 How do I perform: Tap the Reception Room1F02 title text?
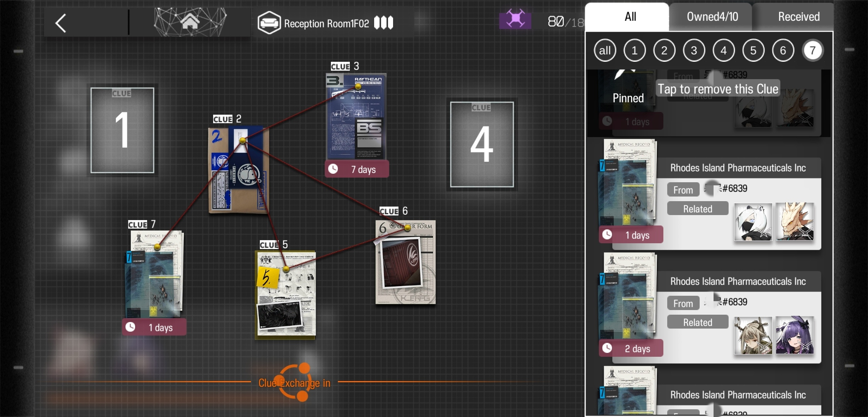[327, 24]
